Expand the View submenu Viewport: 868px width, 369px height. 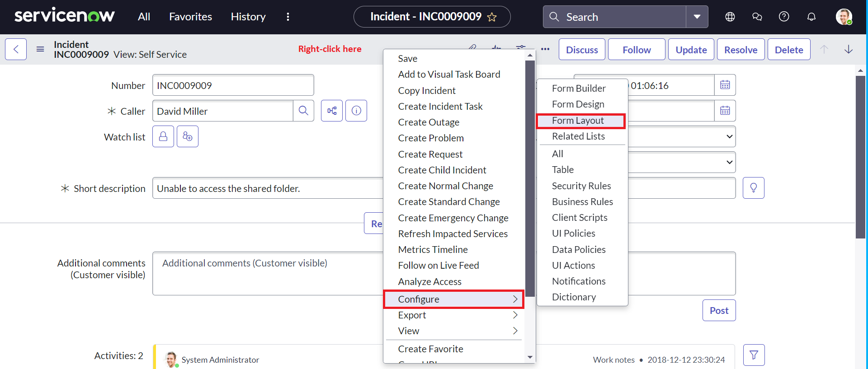[x=453, y=331]
